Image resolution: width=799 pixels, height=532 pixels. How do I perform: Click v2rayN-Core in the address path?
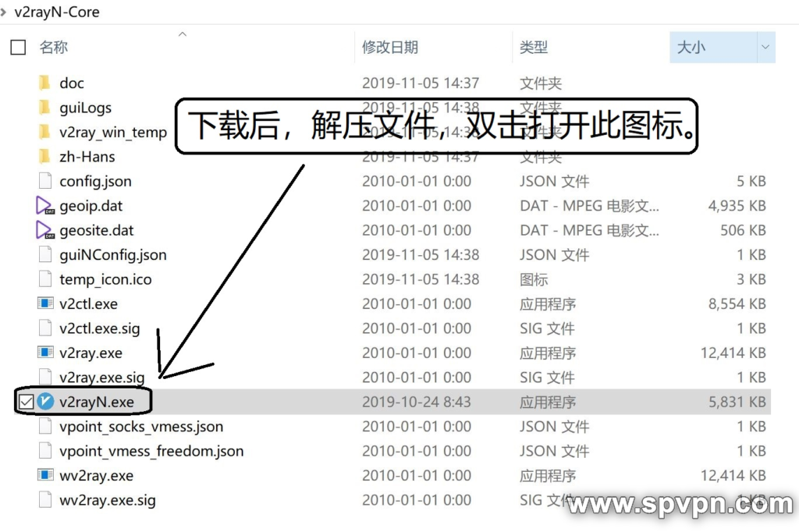57,12
